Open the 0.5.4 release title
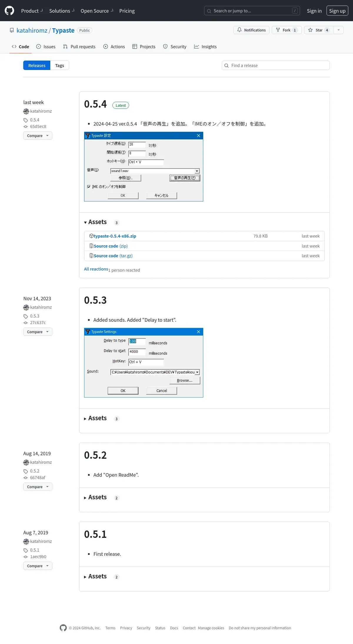The width and height of the screenshot is (353, 644). point(95,104)
